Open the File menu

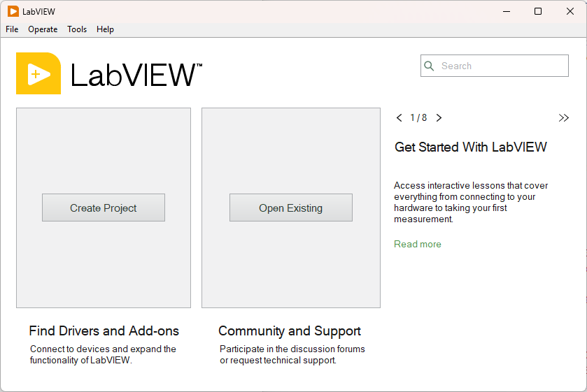tap(12, 29)
